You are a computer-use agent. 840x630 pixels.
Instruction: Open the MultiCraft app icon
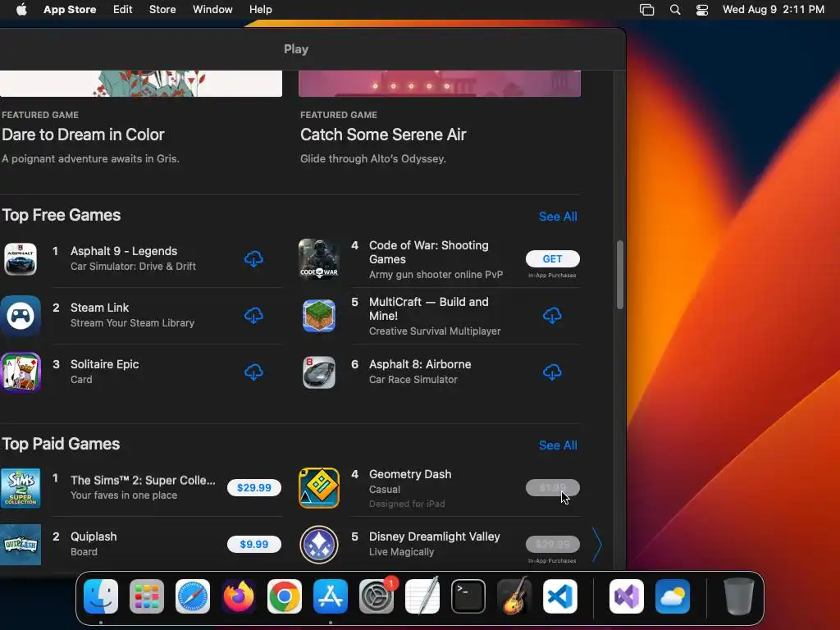click(319, 316)
